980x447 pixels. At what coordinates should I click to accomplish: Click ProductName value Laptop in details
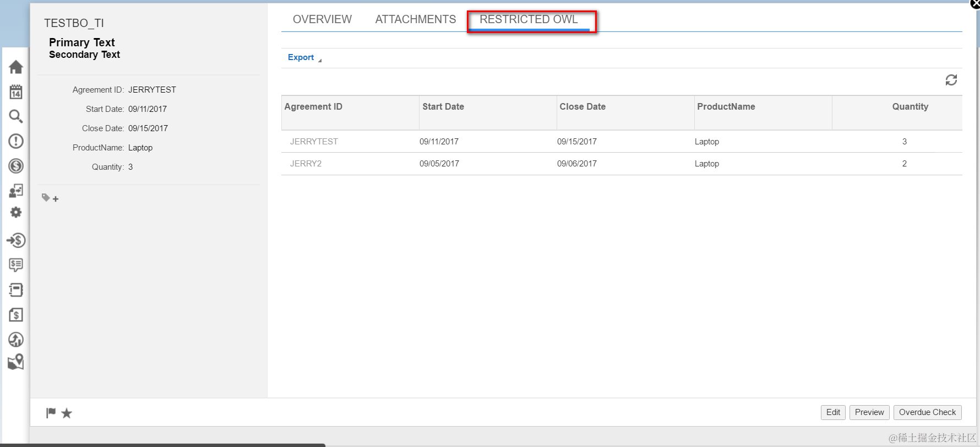click(x=140, y=148)
